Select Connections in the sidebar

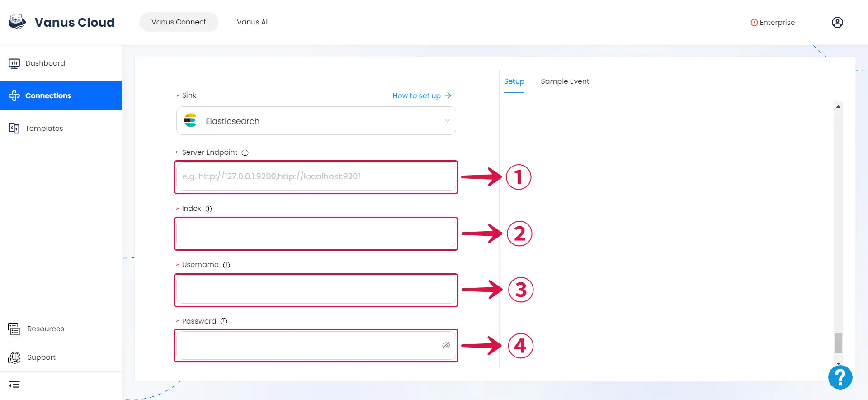click(x=61, y=95)
